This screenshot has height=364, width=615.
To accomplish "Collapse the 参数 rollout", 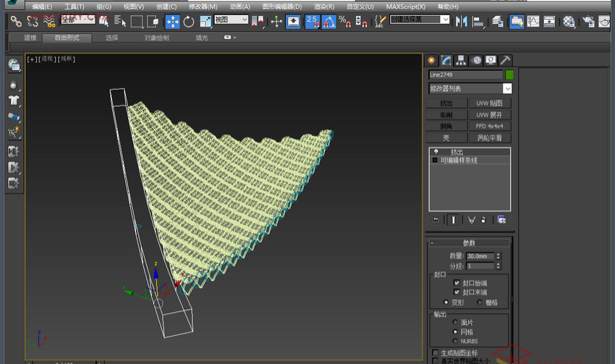I will pos(470,243).
